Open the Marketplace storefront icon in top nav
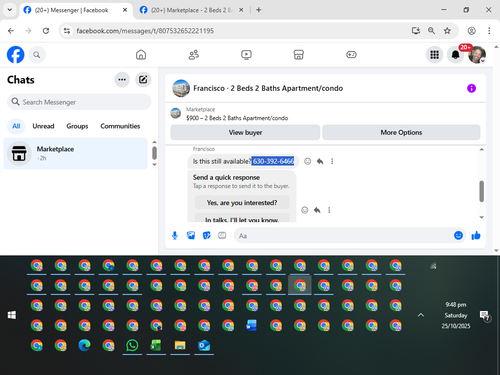Screen dimensions: 500x375 (x=299, y=55)
